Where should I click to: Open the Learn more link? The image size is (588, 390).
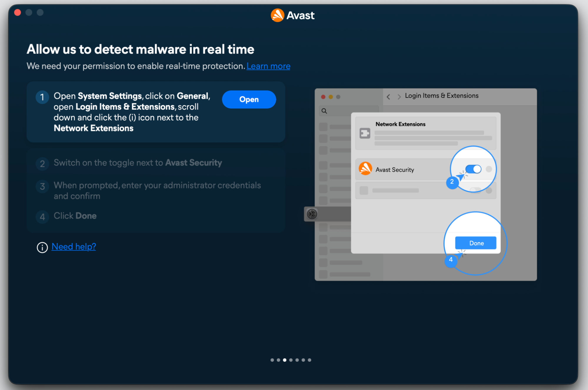click(x=268, y=66)
